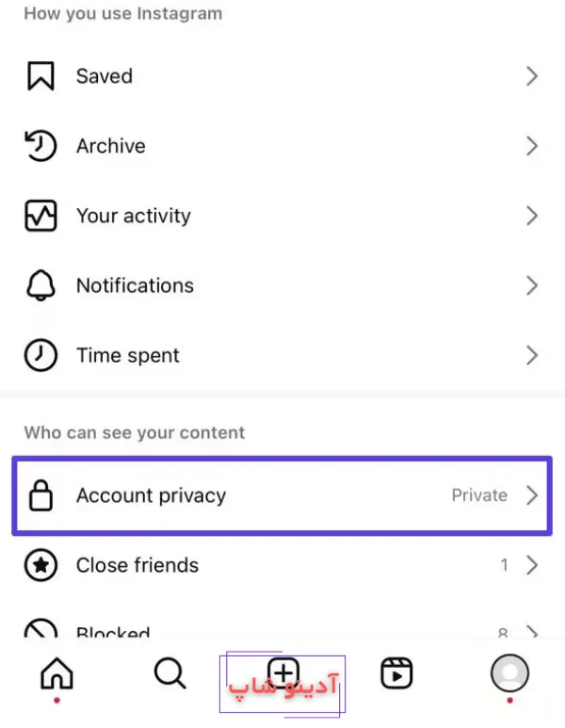Go to Home feed tab
Screen dimensions: 565x728
tap(57, 673)
